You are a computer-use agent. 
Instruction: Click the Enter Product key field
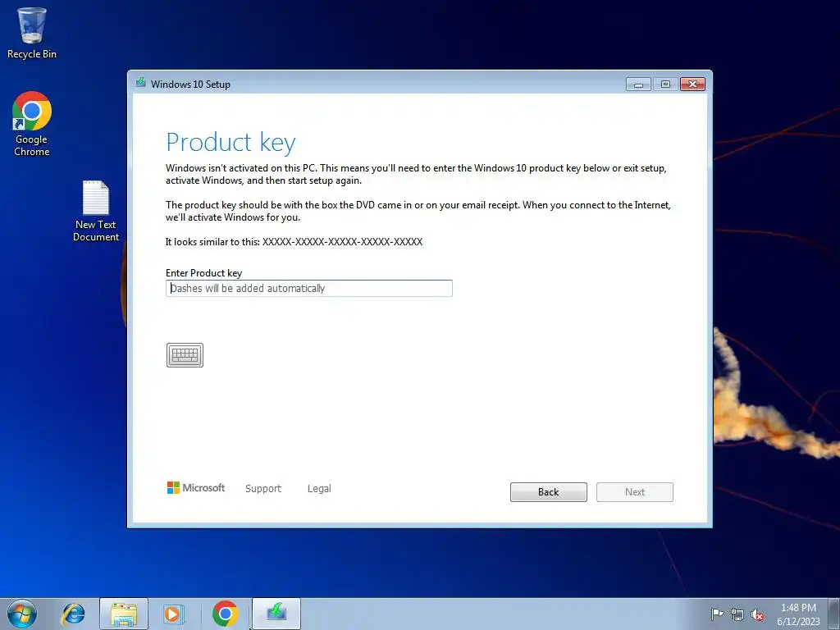point(309,288)
